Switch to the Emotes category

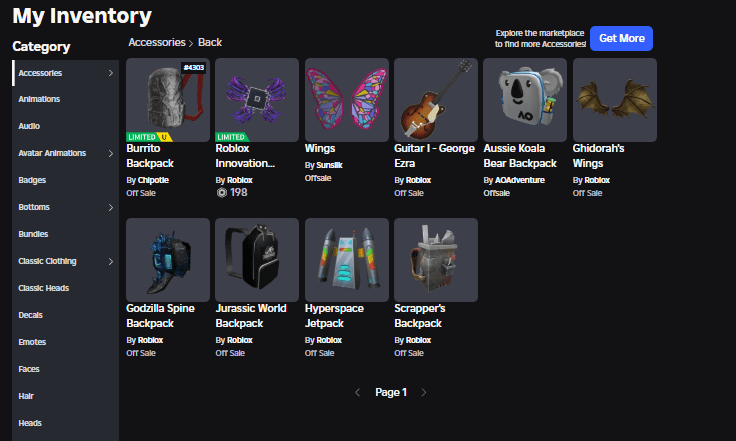point(32,342)
